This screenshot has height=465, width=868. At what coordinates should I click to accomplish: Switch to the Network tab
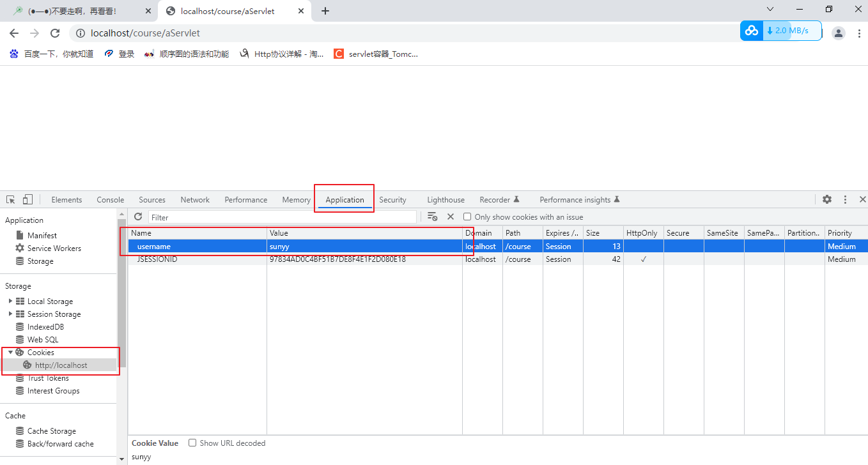click(x=195, y=200)
